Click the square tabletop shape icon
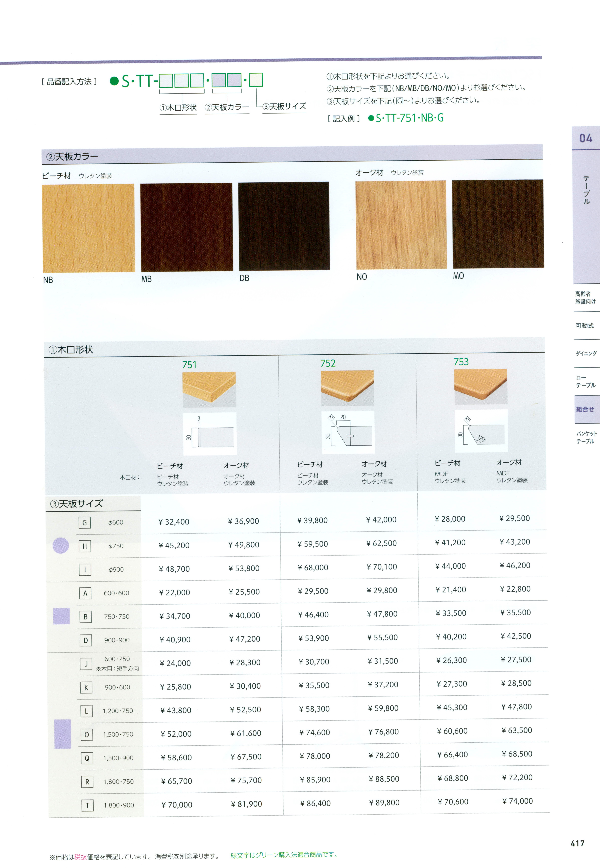Image resolution: width=600 pixels, height=868 pixels. (61, 616)
